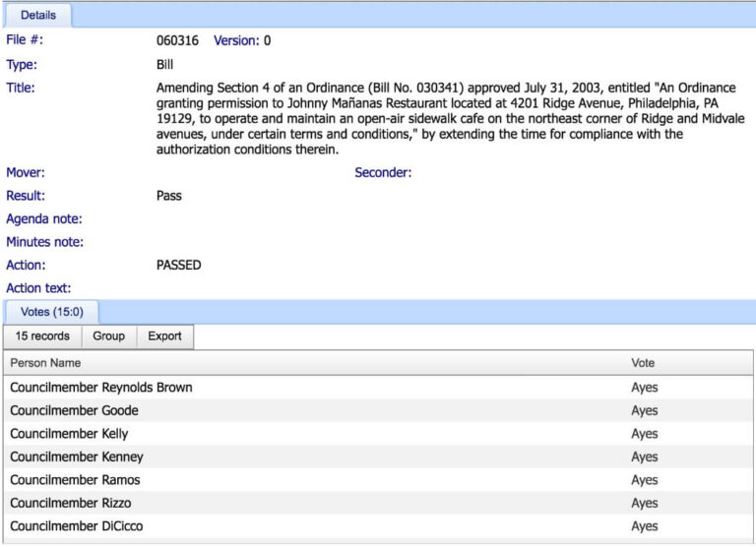Click the Action value PASSED
The height and width of the screenshot is (547, 756).
point(179,265)
